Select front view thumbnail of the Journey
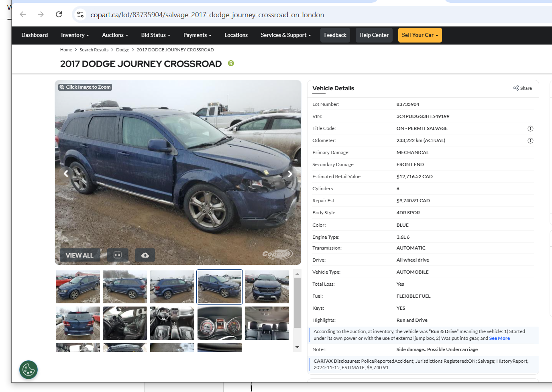This screenshot has width=552, height=392. tap(267, 286)
